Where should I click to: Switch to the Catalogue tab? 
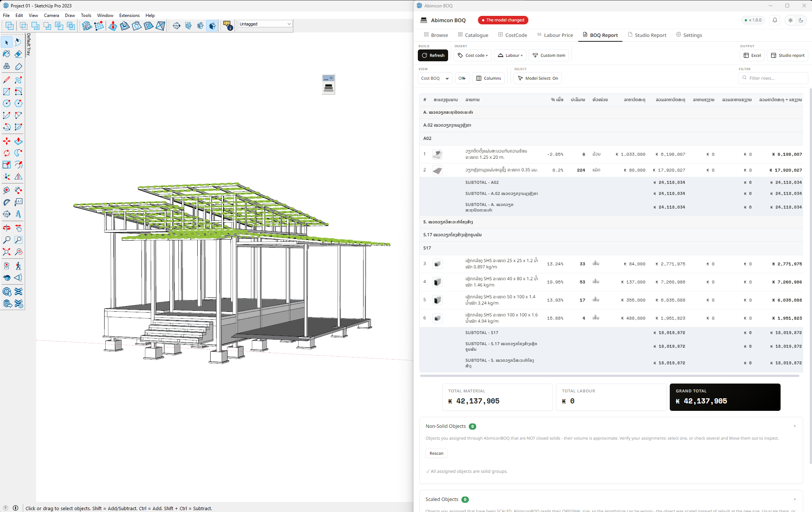pos(473,35)
